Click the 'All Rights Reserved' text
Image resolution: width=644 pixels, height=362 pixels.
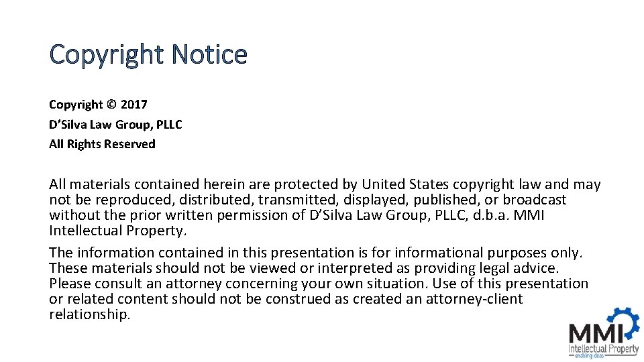pos(102,144)
